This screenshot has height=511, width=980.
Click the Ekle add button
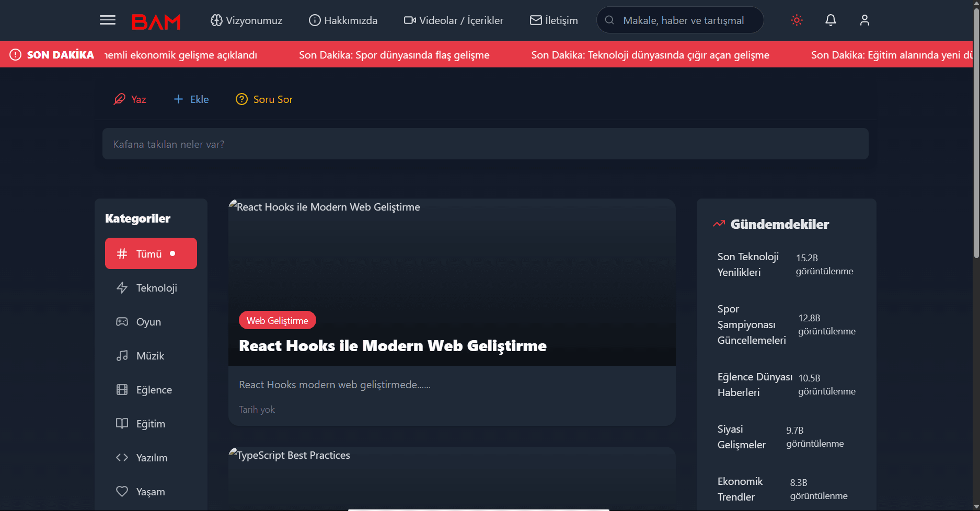point(191,99)
